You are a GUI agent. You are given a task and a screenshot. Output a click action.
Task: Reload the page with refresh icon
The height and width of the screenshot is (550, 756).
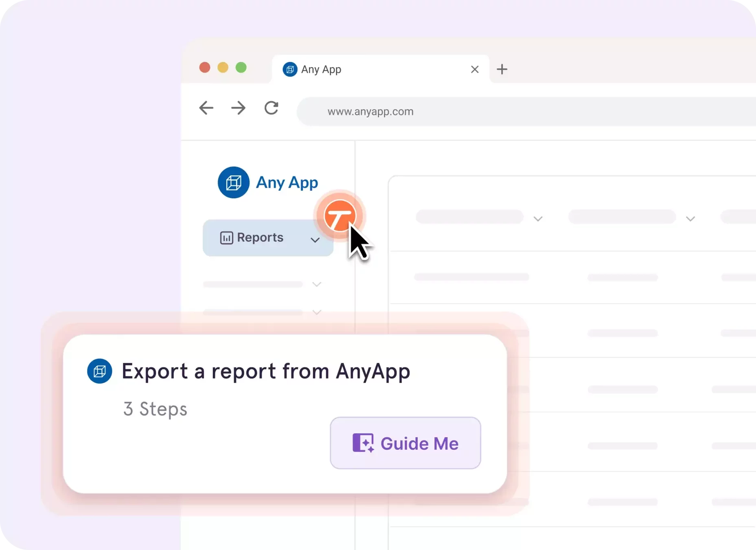click(272, 108)
